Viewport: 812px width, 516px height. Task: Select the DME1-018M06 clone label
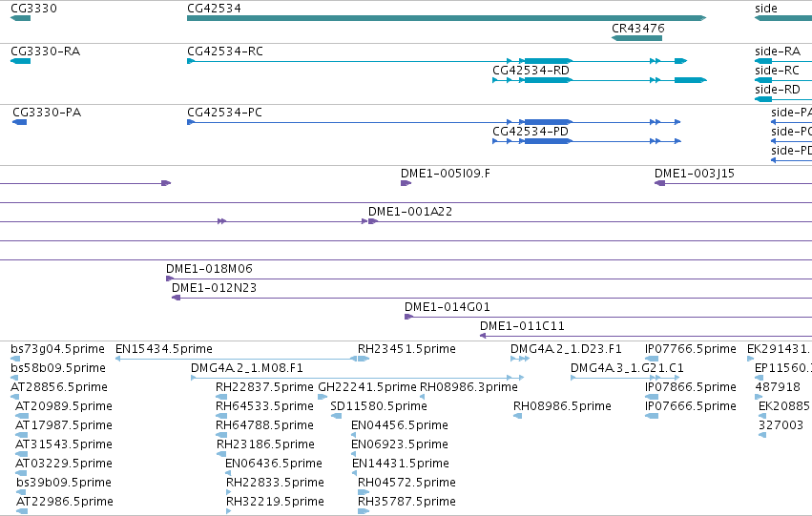(209, 269)
